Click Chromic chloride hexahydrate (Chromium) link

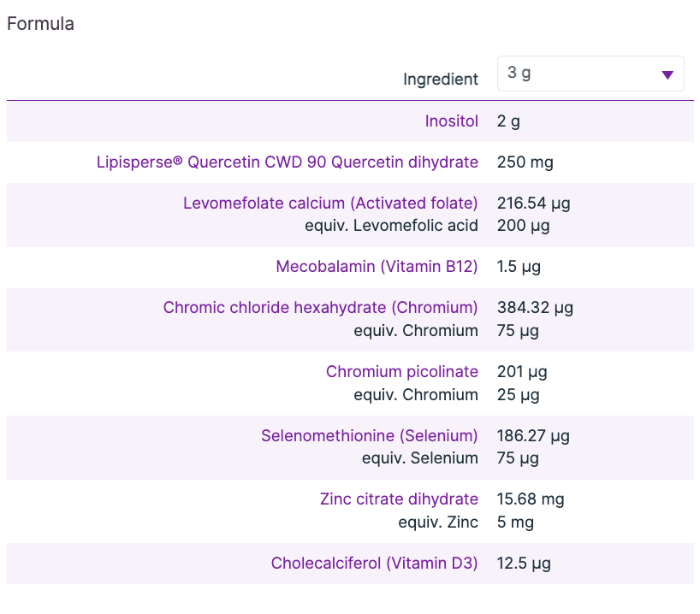tap(320, 308)
